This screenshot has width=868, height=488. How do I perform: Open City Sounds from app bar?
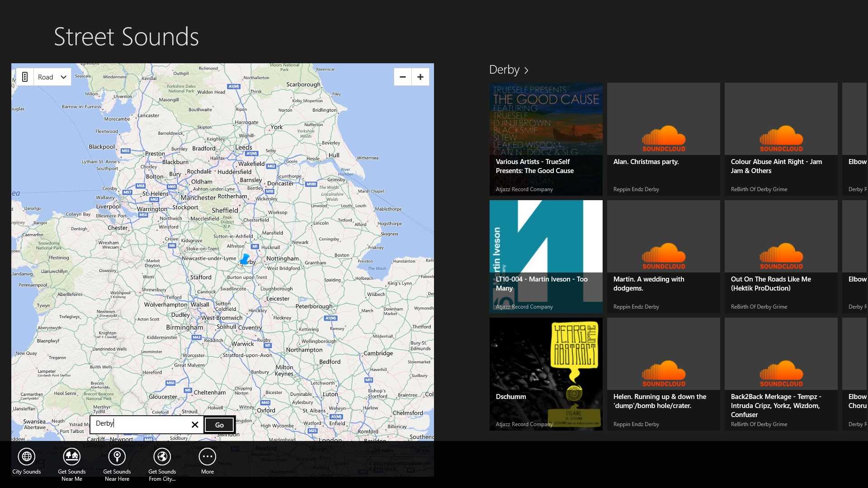point(27,457)
